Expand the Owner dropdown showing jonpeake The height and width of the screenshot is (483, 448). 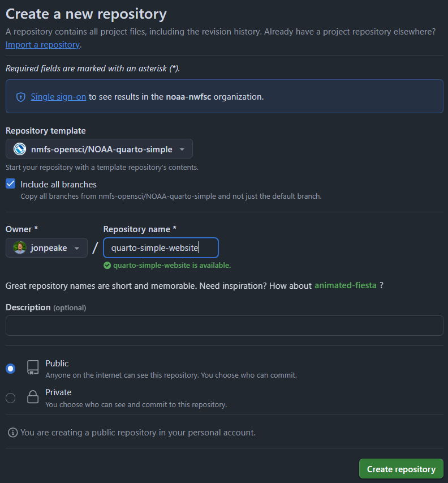tap(46, 247)
